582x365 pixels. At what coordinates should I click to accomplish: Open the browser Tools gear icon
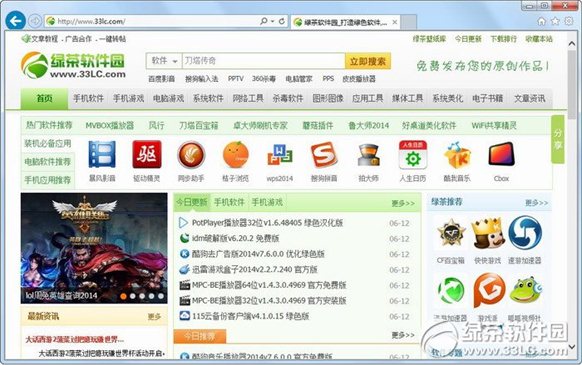pos(569,21)
